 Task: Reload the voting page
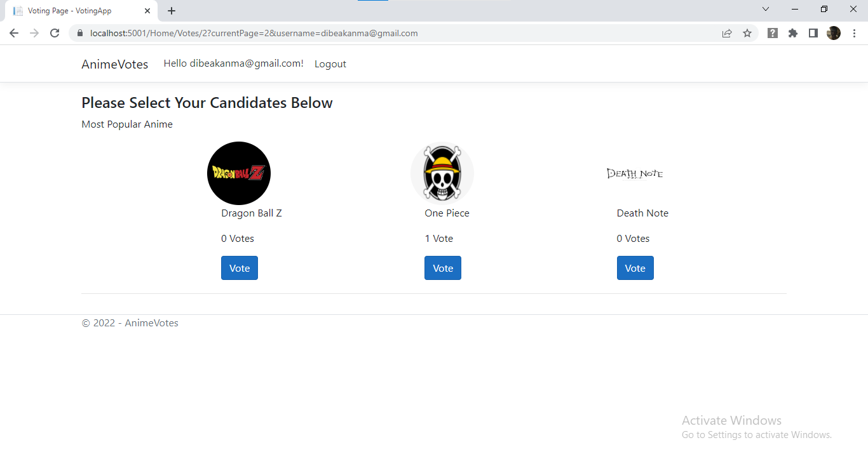55,32
